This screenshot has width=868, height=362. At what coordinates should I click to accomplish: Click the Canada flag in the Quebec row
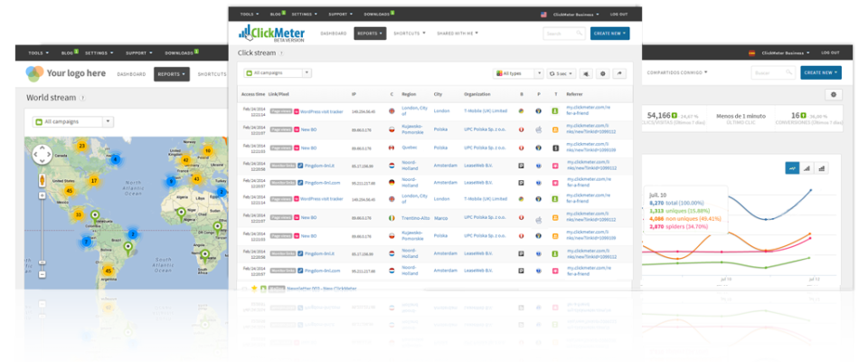392,148
